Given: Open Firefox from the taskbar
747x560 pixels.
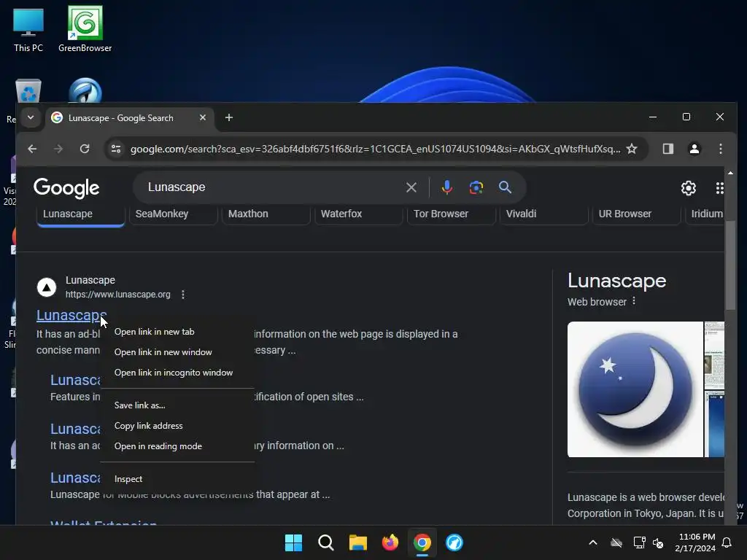Looking at the screenshot, I should coord(390,542).
